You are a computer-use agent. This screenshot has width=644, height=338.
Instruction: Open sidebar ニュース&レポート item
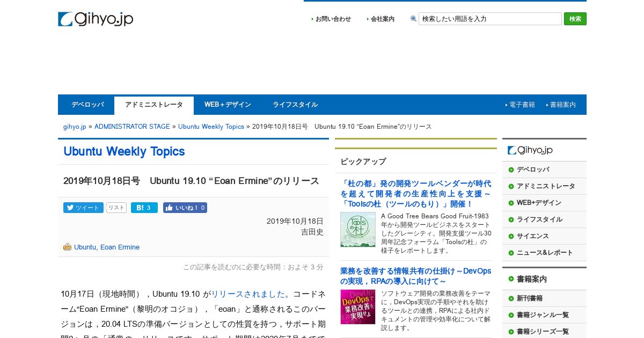[544, 253]
